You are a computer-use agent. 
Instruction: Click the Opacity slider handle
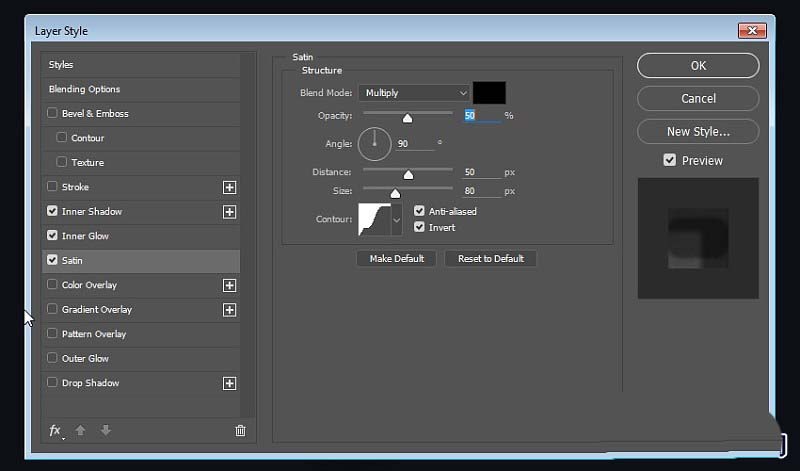click(x=407, y=118)
